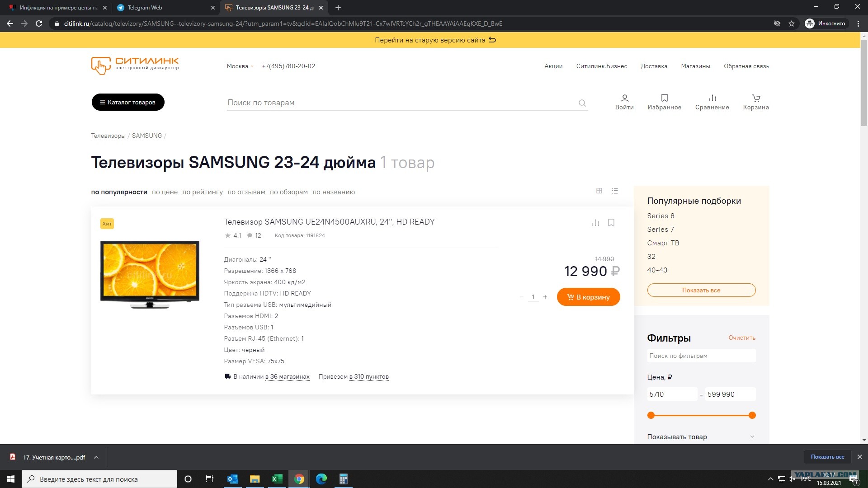Screen dimensions: 868x488
Task: Go to Телевизоры breadcrumb
Action: coord(108,136)
